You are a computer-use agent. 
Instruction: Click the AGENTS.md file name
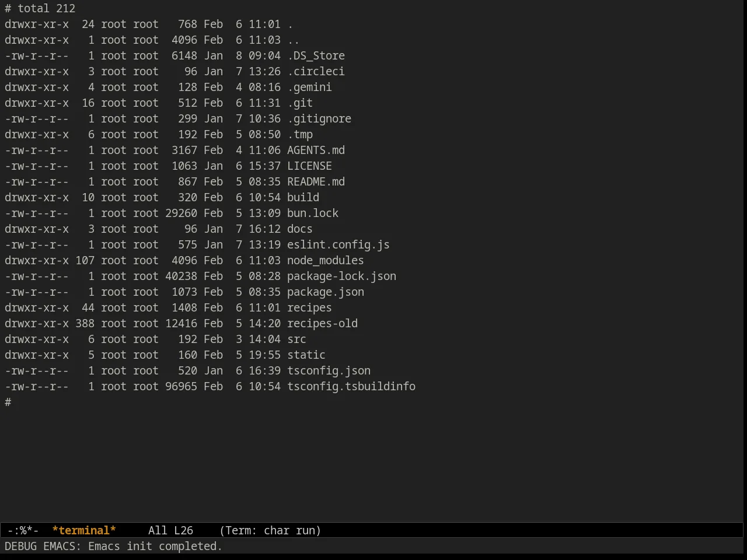(x=316, y=150)
